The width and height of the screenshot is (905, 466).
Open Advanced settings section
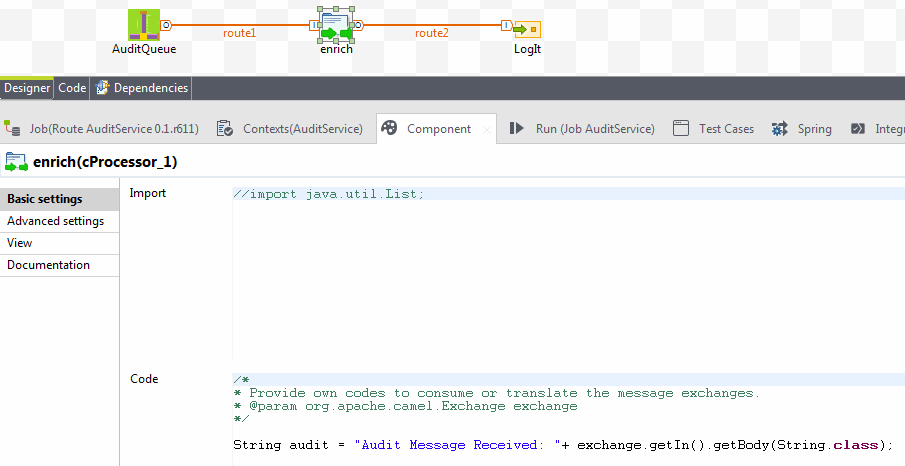[56, 221]
